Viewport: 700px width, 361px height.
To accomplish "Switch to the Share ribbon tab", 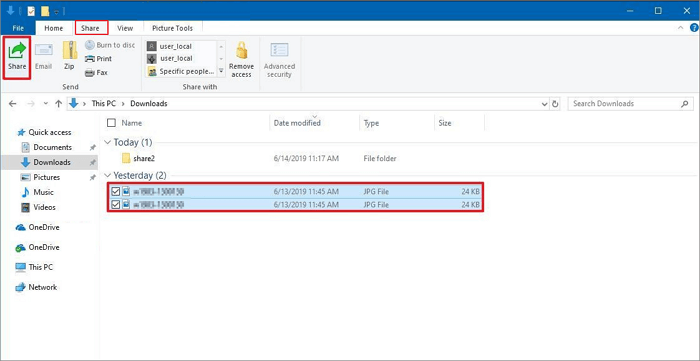I will (91, 28).
